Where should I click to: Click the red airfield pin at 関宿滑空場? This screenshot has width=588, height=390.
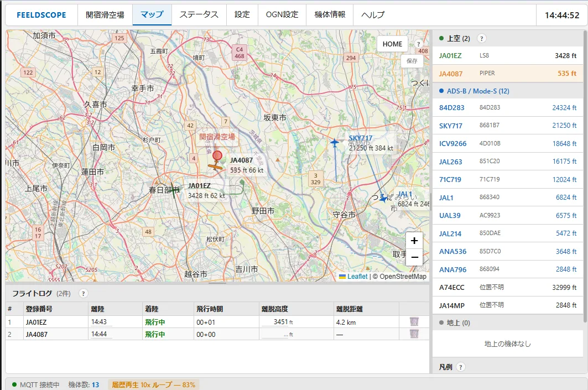click(x=217, y=156)
